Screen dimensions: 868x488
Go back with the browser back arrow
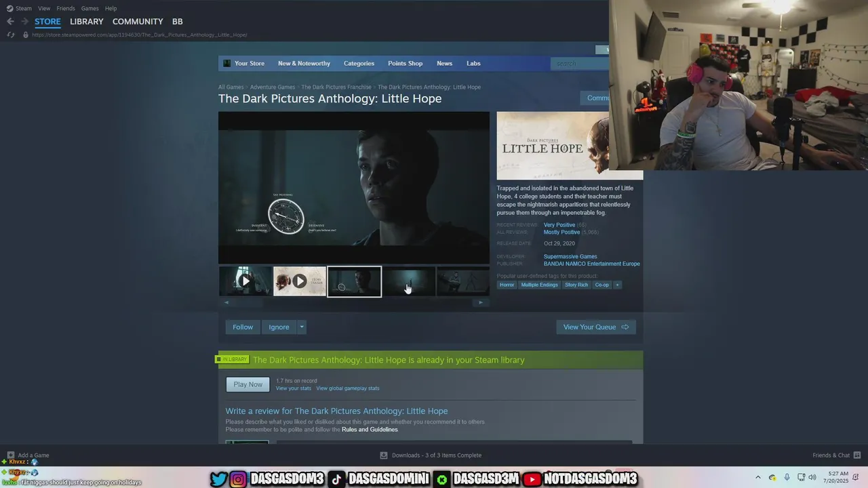10,22
